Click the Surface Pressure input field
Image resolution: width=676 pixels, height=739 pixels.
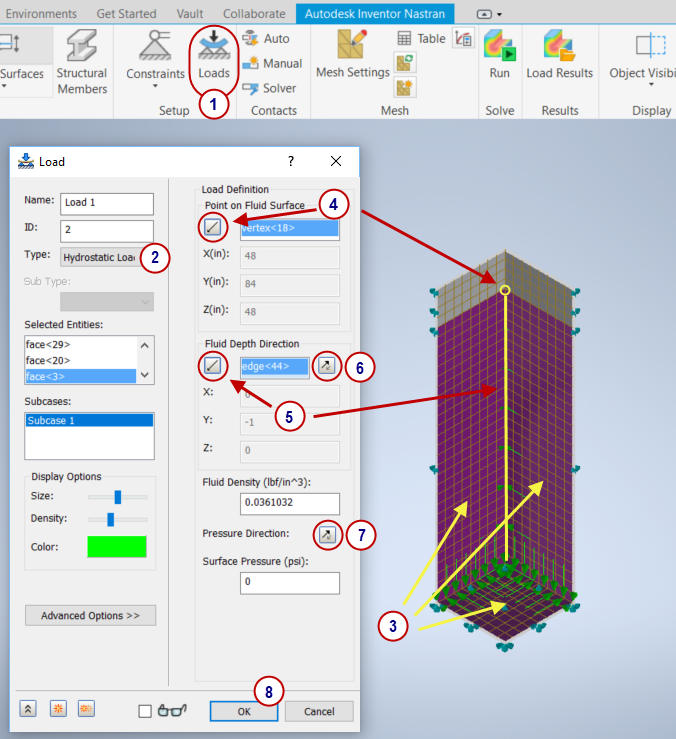point(289,583)
